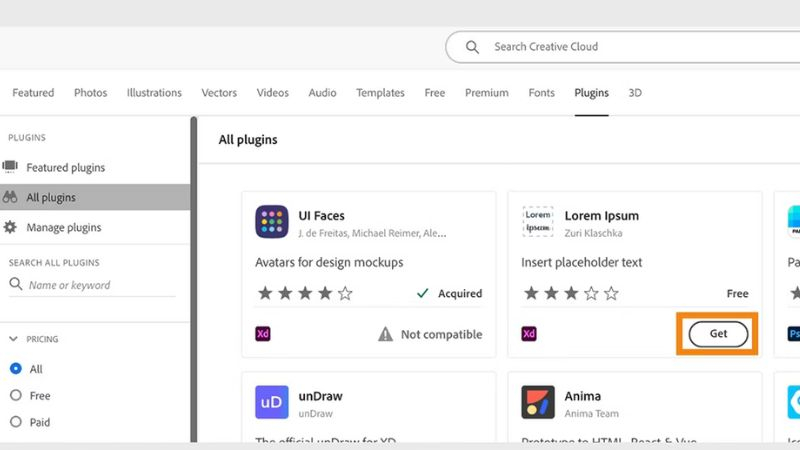Click the XD app badge on UI Faces card
The width and height of the screenshot is (800, 450).
point(263,334)
